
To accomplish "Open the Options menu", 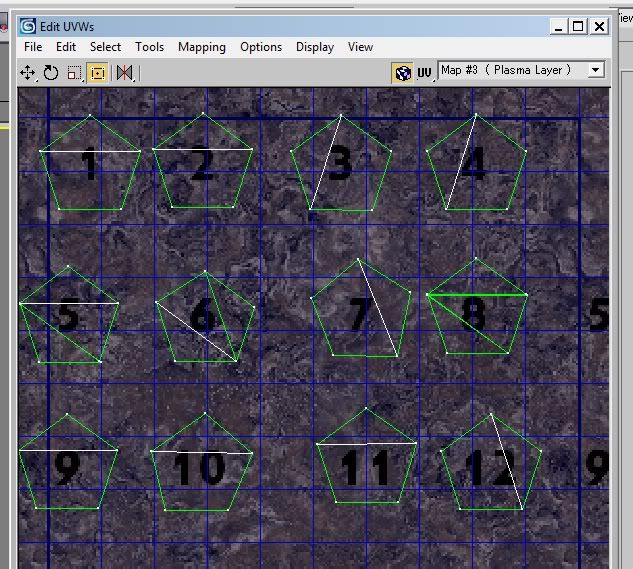I will pyautogui.click(x=261, y=47).
